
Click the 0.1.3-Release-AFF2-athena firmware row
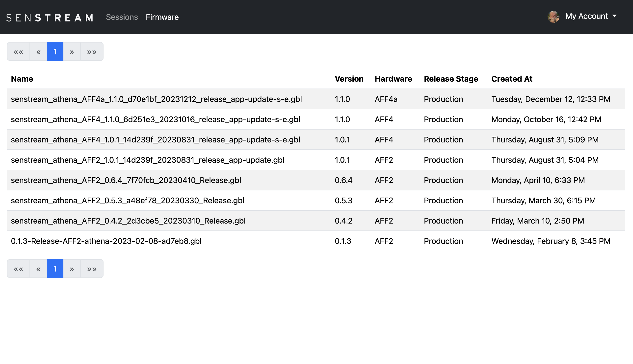(106, 241)
